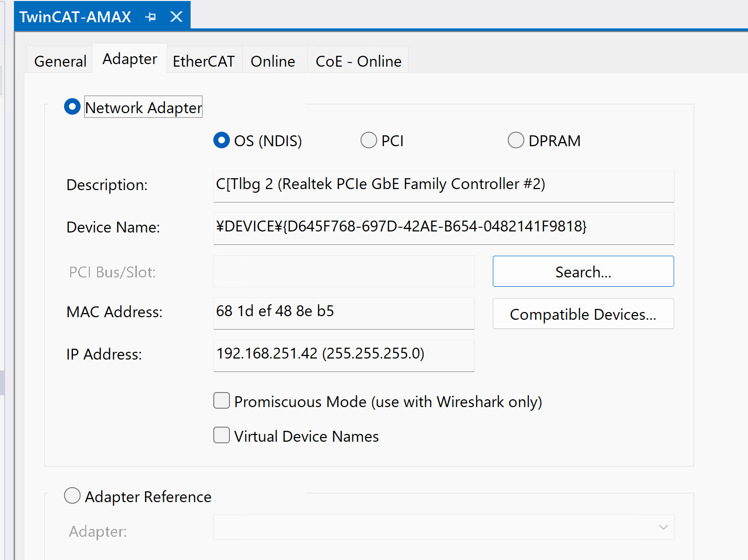Viewport: 748px width, 560px height.
Task: Click the MAC Address field
Action: (344, 313)
